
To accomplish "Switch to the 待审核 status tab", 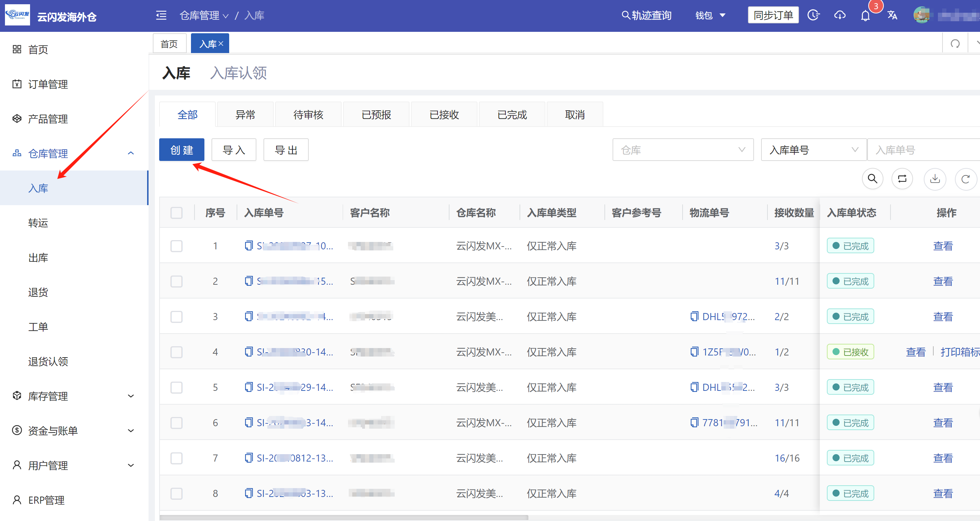I will click(308, 115).
